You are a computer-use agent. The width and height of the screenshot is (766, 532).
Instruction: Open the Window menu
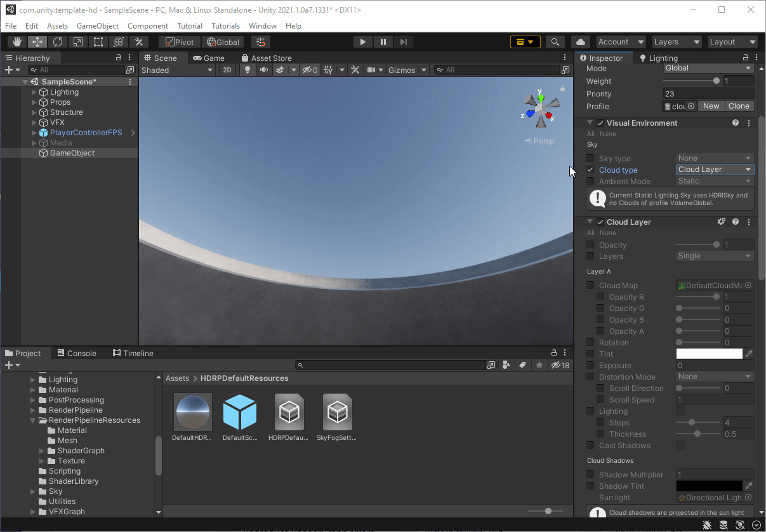(x=263, y=26)
